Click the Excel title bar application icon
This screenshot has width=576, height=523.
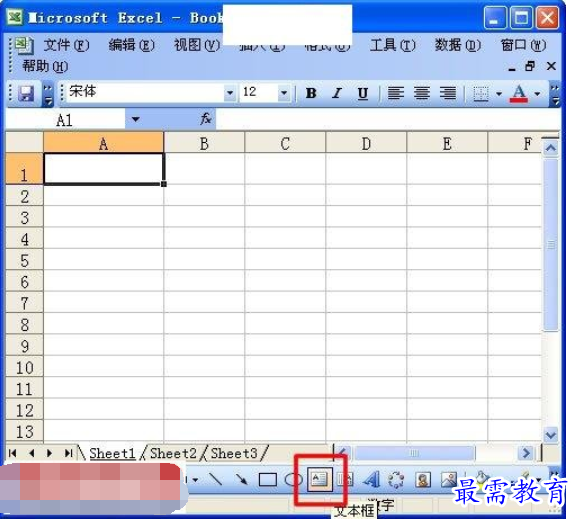(x=15, y=17)
